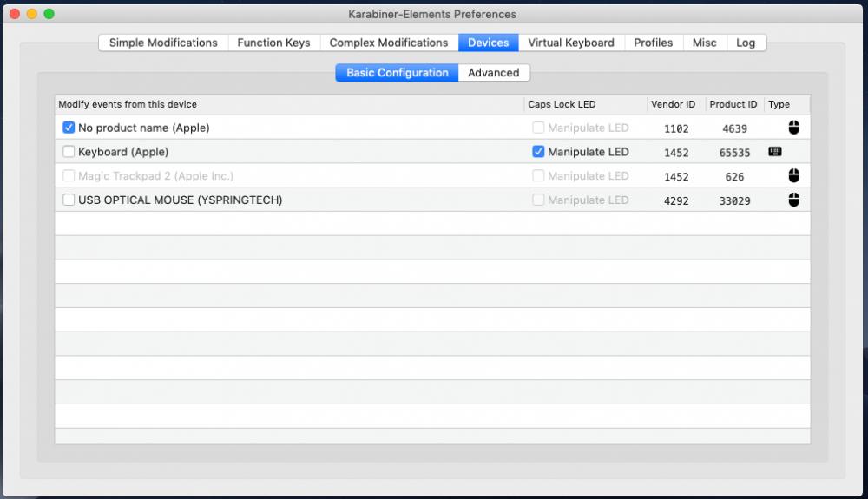Click keyboard type icon in Keyboard (Apple) row

click(775, 152)
